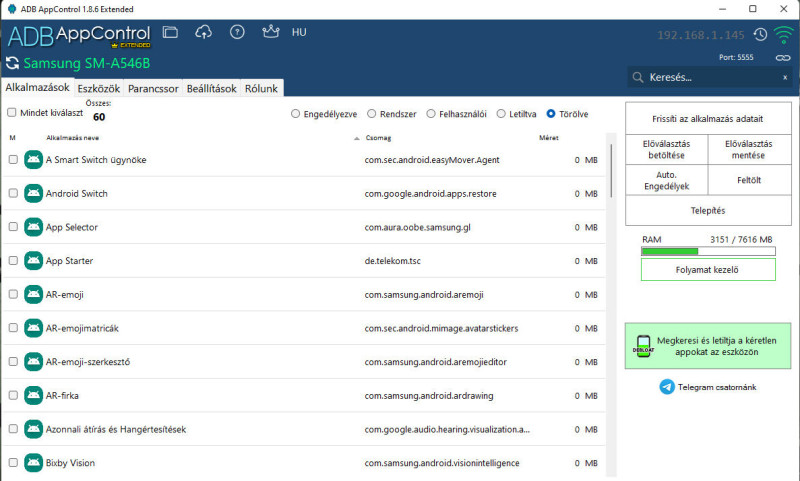Click into the Keresés search field

click(x=709, y=78)
